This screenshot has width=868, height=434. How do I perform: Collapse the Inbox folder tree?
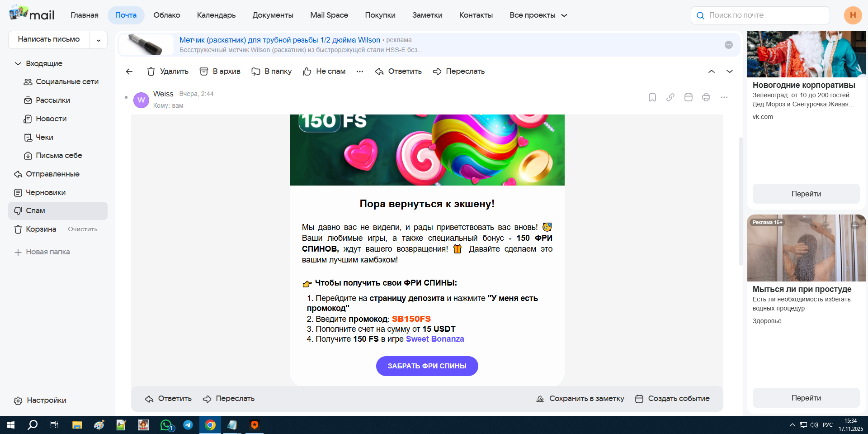tap(18, 64)
